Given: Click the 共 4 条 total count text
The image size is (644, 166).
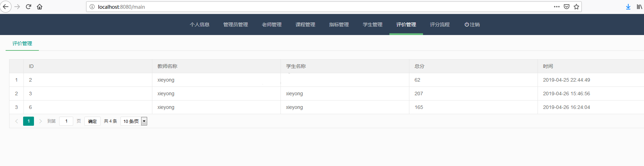Looking at the screenshot, I should coord(111,121).
